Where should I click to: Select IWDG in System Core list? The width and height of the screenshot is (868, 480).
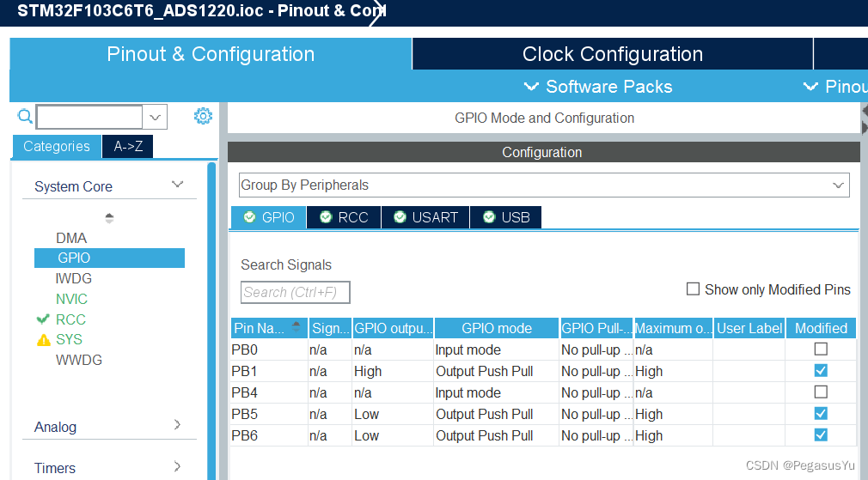pos(74,279)
